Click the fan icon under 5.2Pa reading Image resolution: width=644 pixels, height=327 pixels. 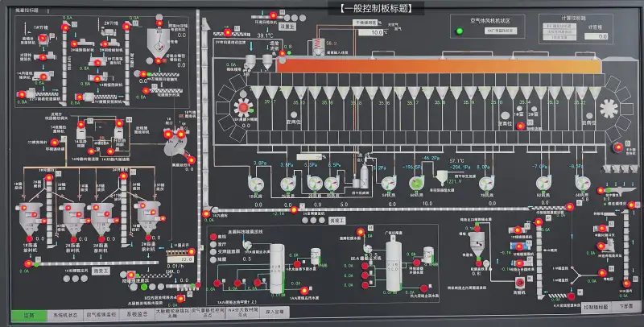389,183
